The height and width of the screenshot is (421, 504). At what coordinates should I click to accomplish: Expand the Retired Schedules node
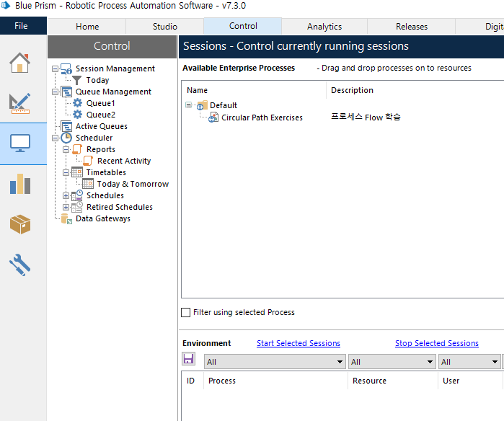click(66, 208)
